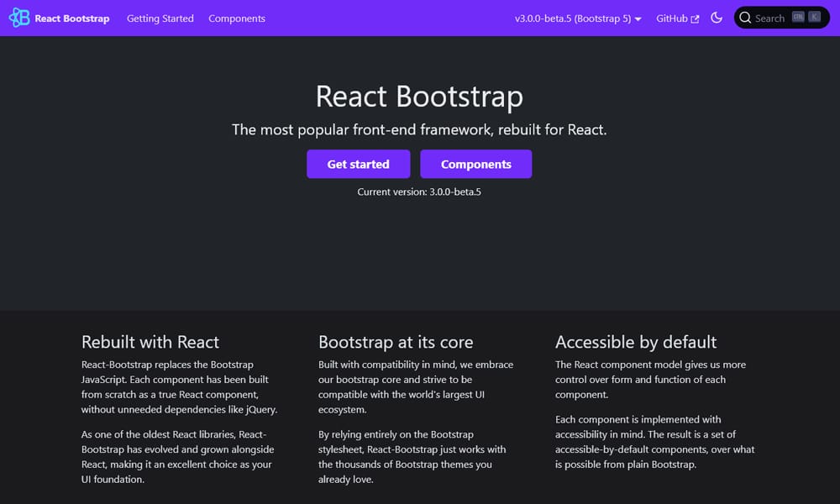Click the 'Bootstrap at its core' heading
The height and width of the screenshot is (504, 840).
point(396,342)
